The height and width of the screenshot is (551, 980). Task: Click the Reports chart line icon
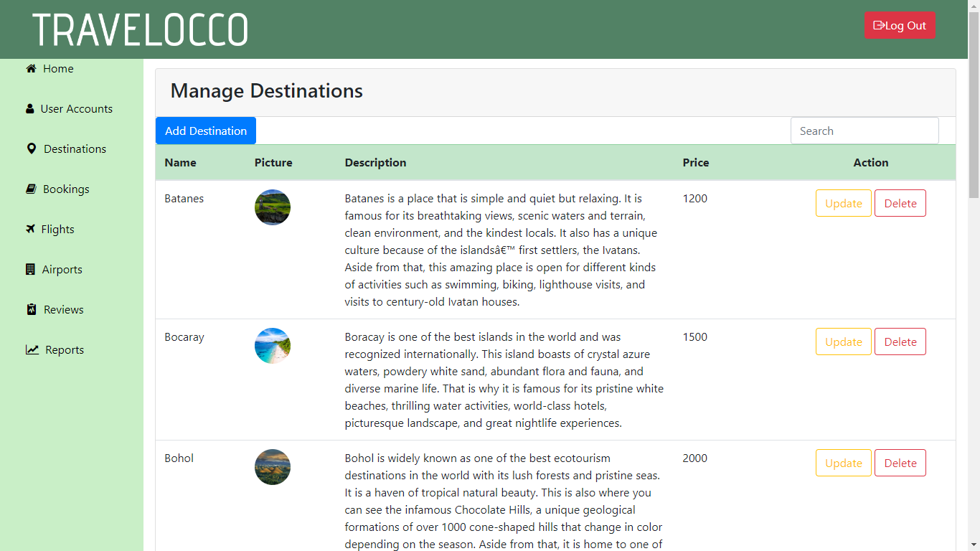pos(32,350)
